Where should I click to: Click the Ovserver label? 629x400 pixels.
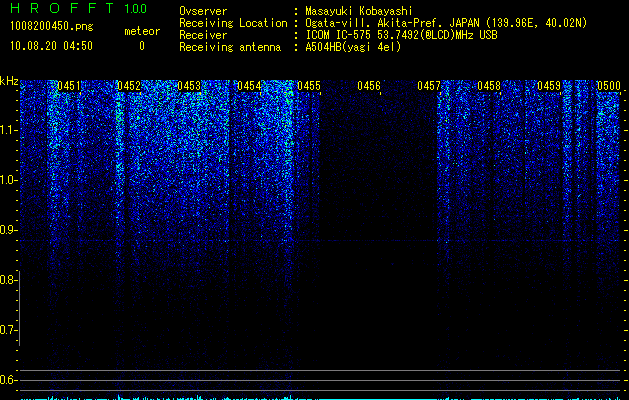tap(203, 11)
